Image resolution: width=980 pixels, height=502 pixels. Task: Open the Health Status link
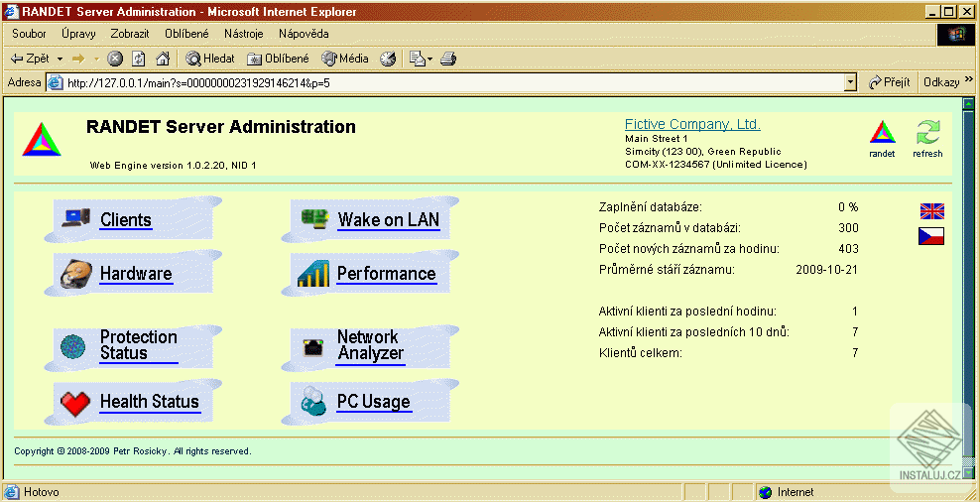(150, 402)
